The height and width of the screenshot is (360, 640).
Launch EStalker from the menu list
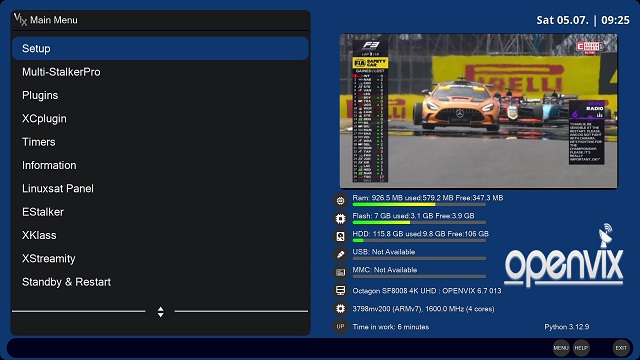(x=160, y=212)
